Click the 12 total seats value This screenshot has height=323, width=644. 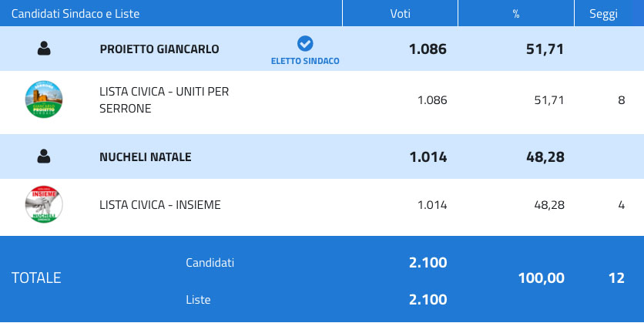[615, 278]
